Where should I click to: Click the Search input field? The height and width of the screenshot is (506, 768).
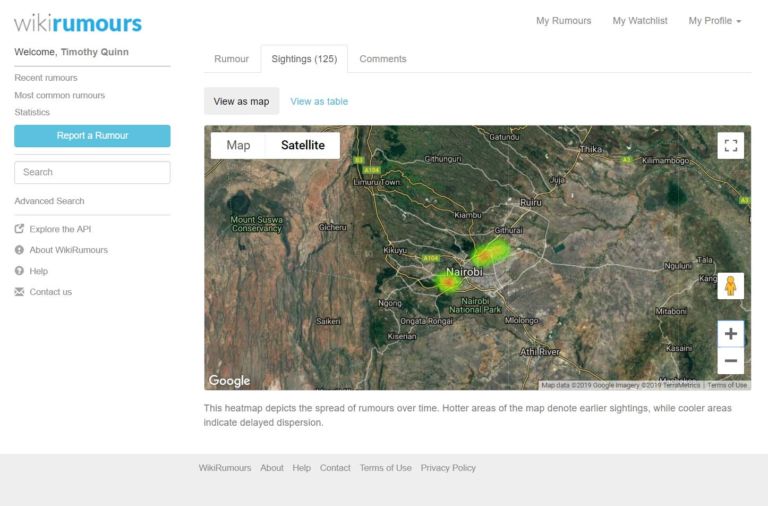92,172
